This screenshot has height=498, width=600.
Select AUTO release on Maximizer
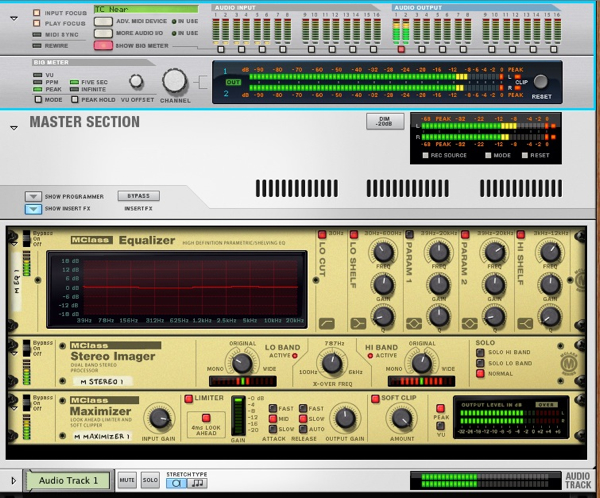pyautogui.click(x=303, y=429)
